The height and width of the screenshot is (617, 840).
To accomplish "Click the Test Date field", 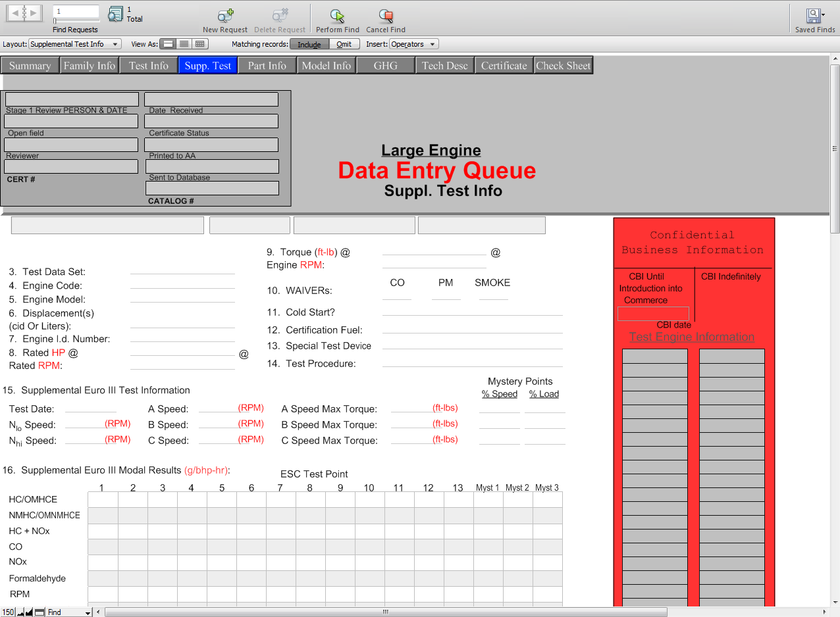I will click(x=91, y=407).
